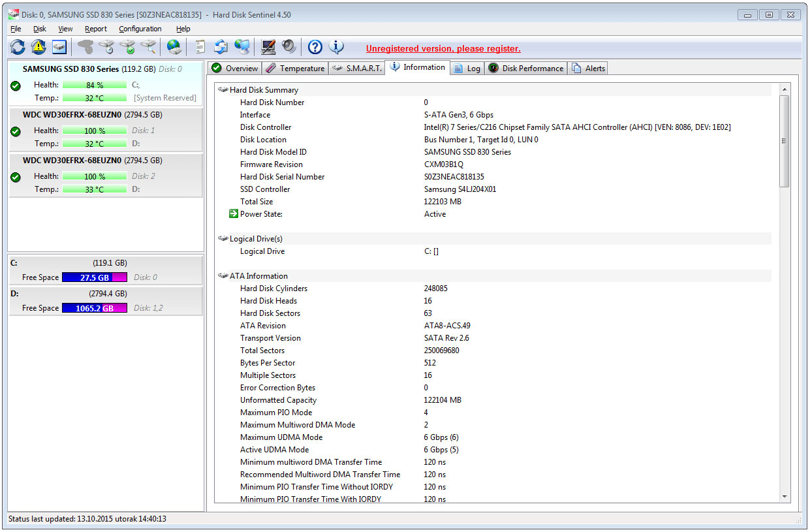The height and width of the screenshot is (532, 810).
Task: Open the View menu
Action: (x=65, y=29)
